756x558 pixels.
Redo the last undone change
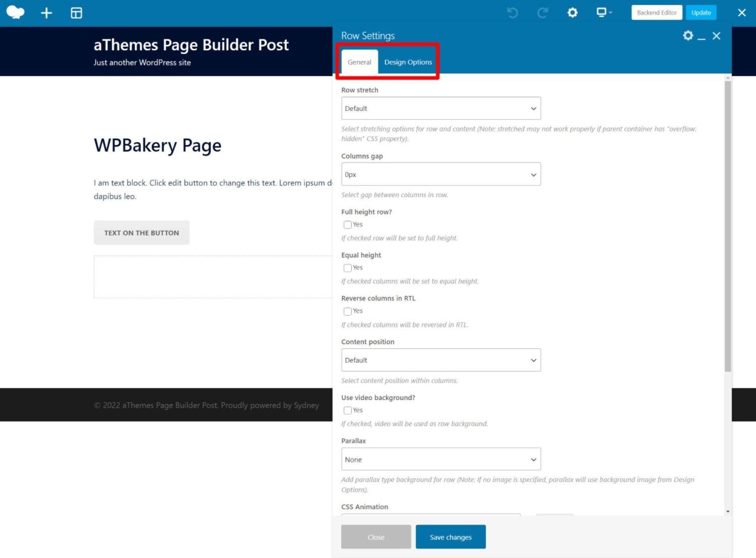pos(543,13)
